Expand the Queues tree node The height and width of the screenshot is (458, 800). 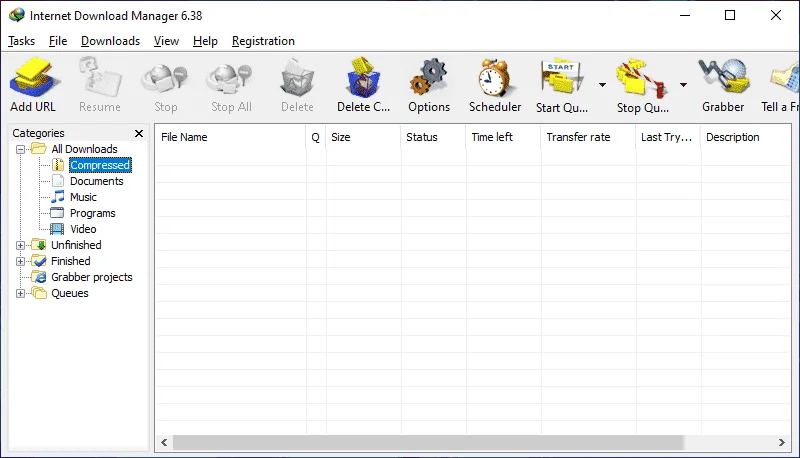[20, 293]
